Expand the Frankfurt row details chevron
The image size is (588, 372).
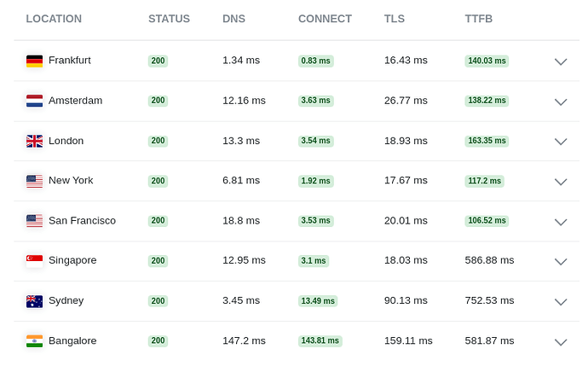[x=561, y=61]
